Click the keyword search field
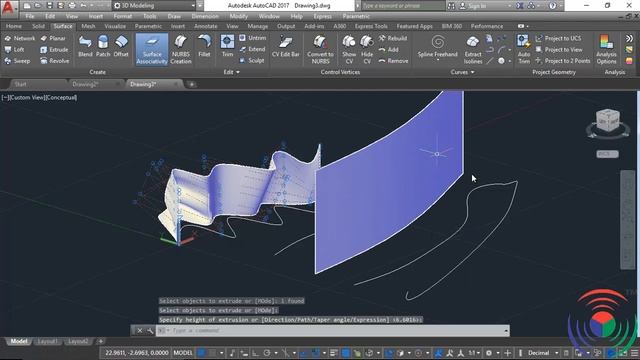 [x=402, y=6]
